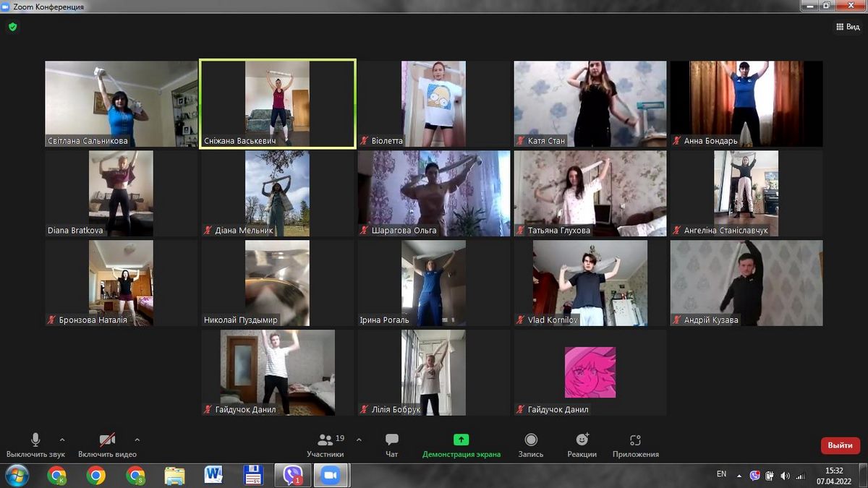Mute microphone with Выключить звук

(35, 445)
